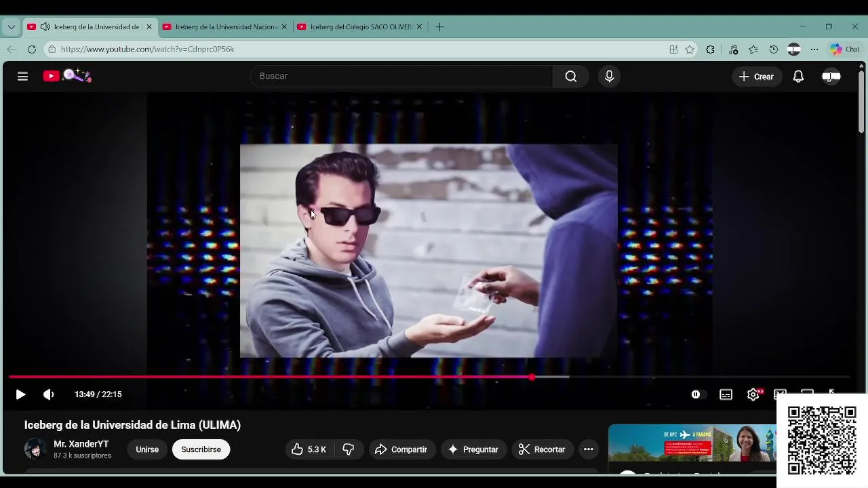Open browser profile avatar
The image size is (868, 488).
(794, 49)
